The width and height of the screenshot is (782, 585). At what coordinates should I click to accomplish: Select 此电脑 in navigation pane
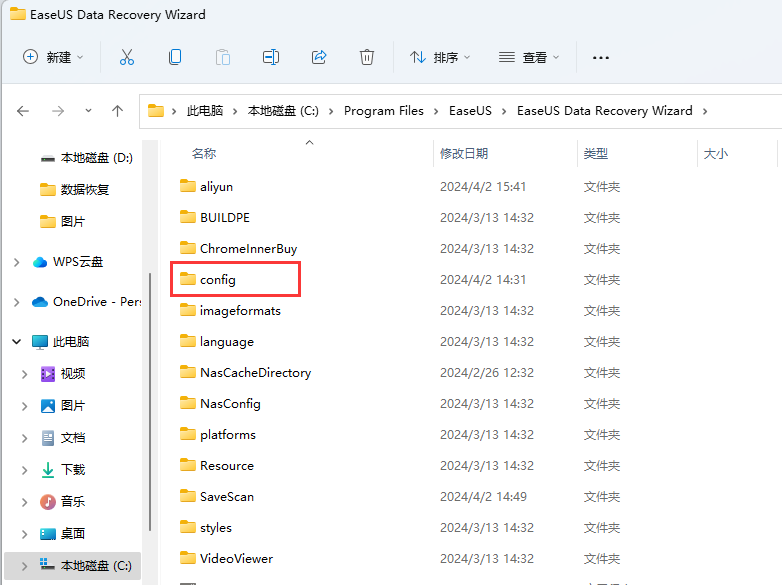point(71,342)
